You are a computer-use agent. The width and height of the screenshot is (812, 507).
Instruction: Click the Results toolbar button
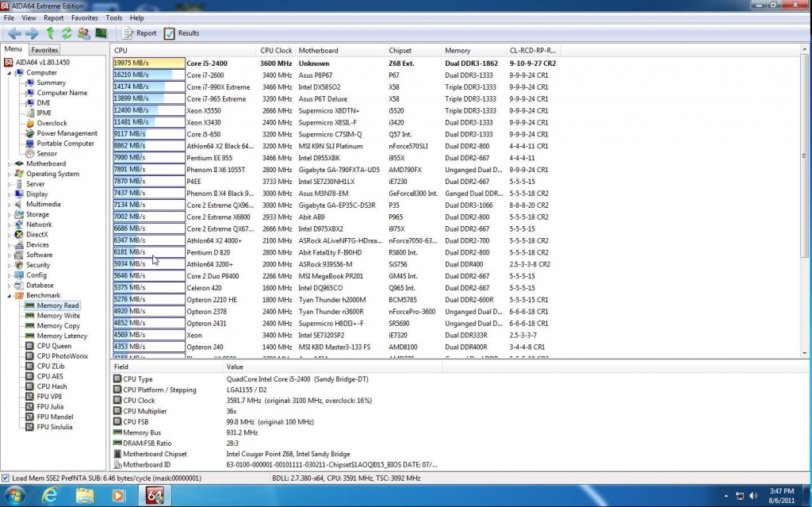pyautogui.click(x=182, y=33)
